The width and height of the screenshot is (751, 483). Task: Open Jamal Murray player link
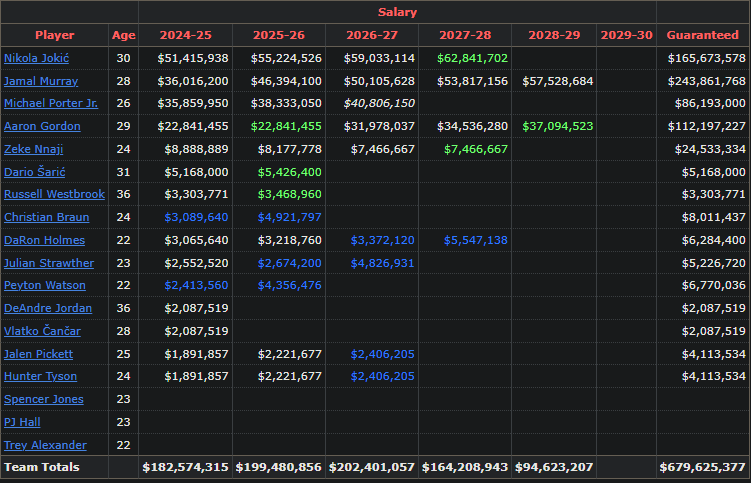[41, 81]
